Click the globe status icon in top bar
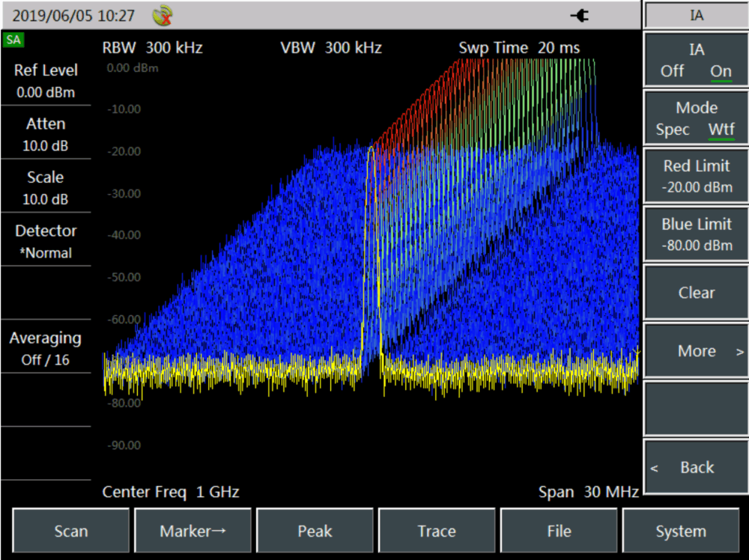The height and width of the screenshot is (560, 749). [x=162, y=15]
